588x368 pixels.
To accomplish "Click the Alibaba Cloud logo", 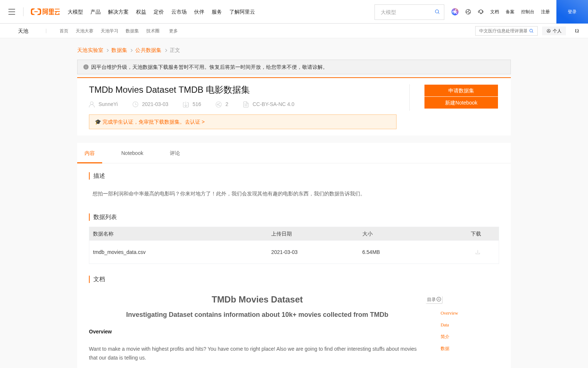I will (x=45, y=12).
